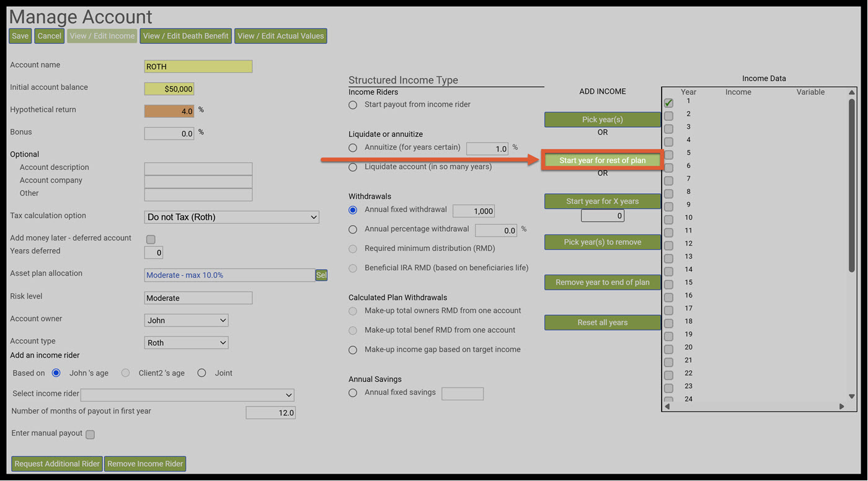Screen dimensions: 868x481
Task: Click the Reset all years button
Action: pos(603,322)
